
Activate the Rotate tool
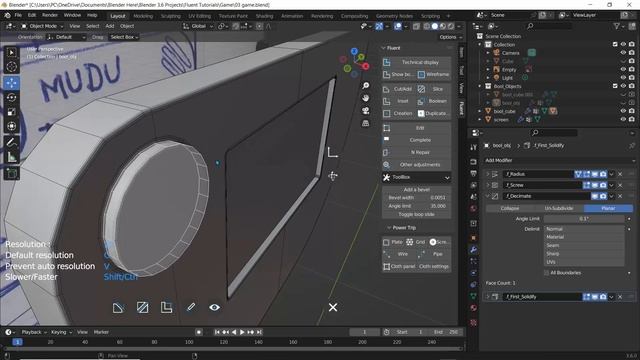[11, 97]
